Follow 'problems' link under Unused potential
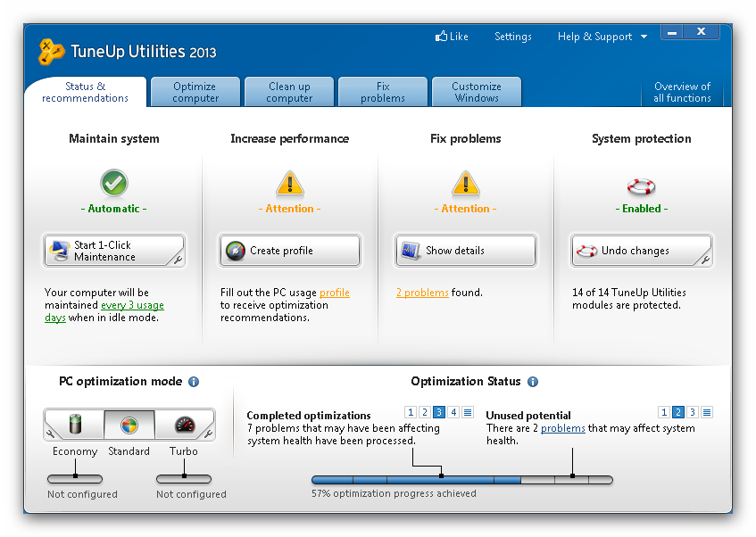756x537 pixels. click(562, 428)
